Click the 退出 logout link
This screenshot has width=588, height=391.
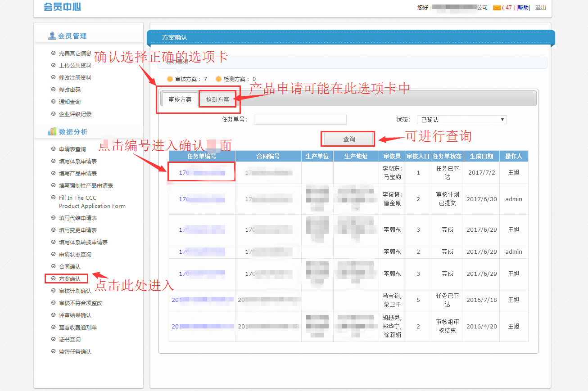[540, 8]
